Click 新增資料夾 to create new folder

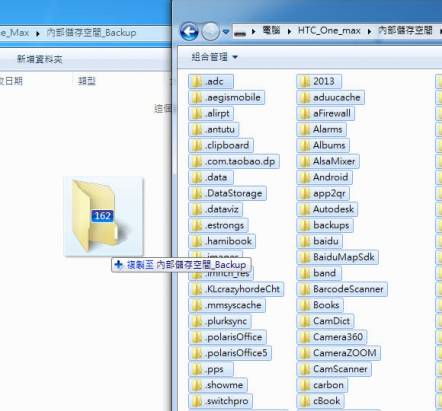point(40,59)
